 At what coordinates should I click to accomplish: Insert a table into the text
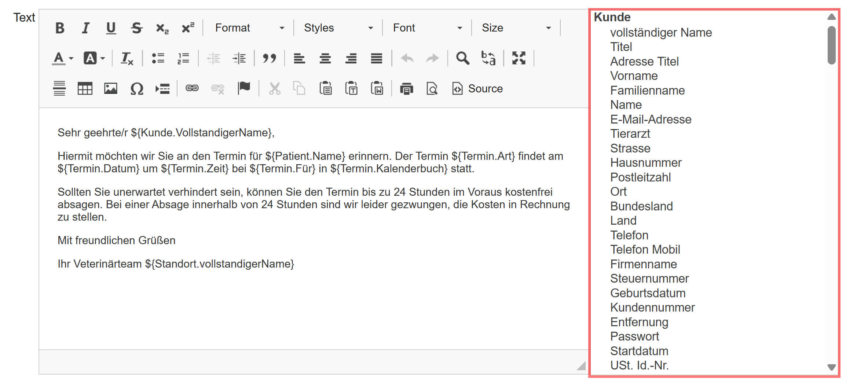pyautogui.click(x=85, y=89)
